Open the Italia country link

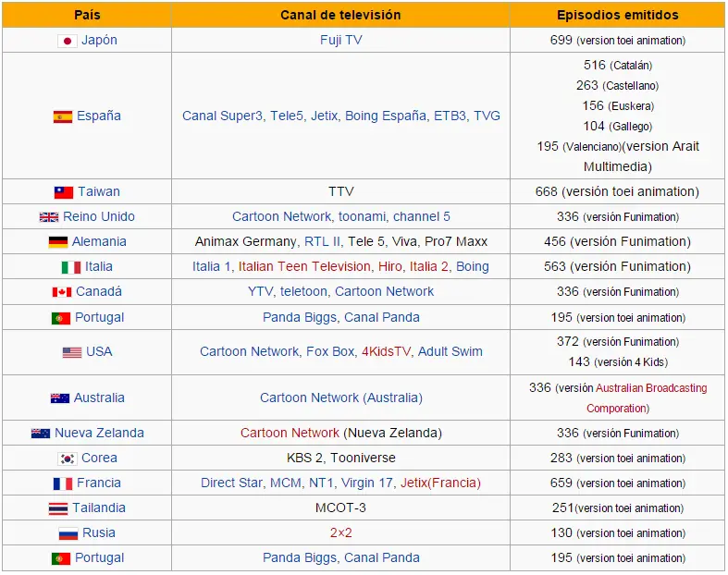pos(99,267)
